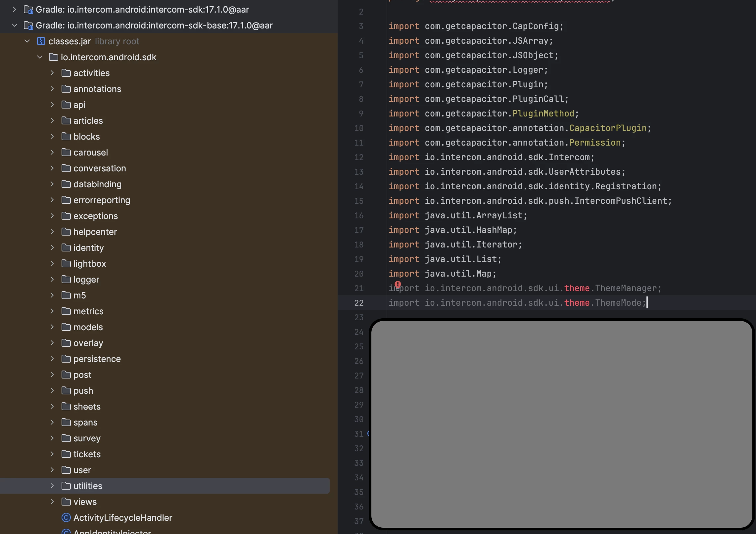Click line number 12 in the gutter

[359, 157]
